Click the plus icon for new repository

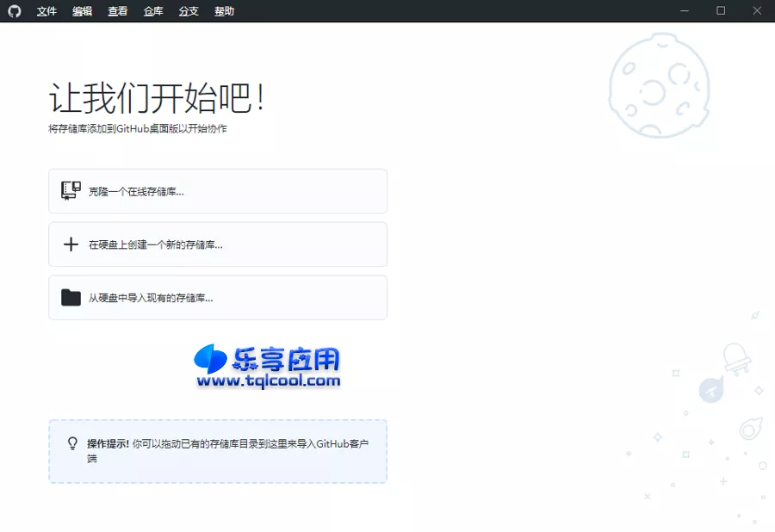(71, 244)
